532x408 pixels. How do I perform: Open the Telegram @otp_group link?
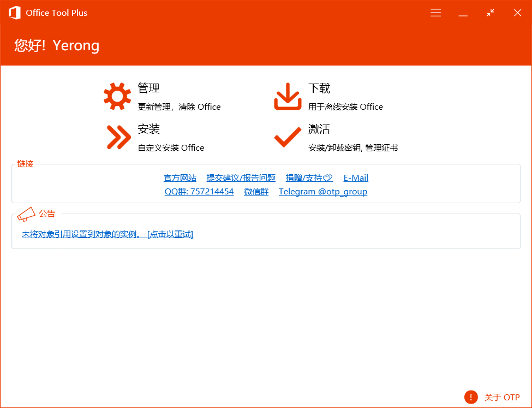click(x=322, y=192)
